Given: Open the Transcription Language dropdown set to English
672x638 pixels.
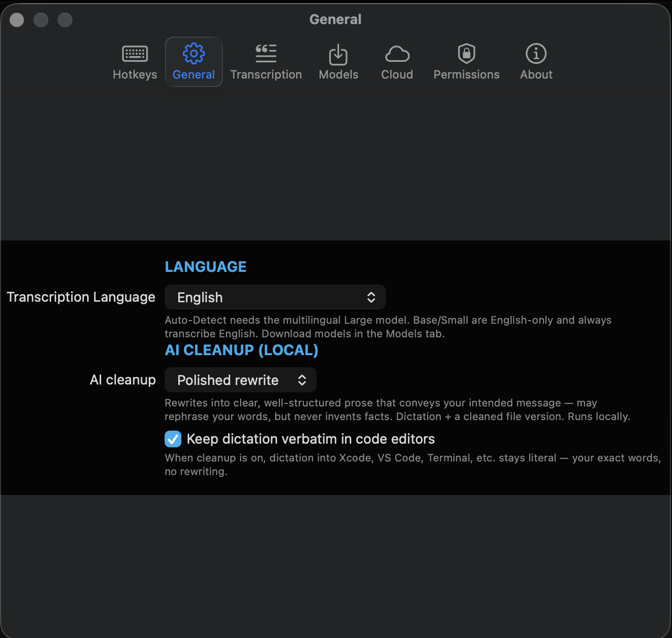Looking at the screenshot, I should [275, 298].
